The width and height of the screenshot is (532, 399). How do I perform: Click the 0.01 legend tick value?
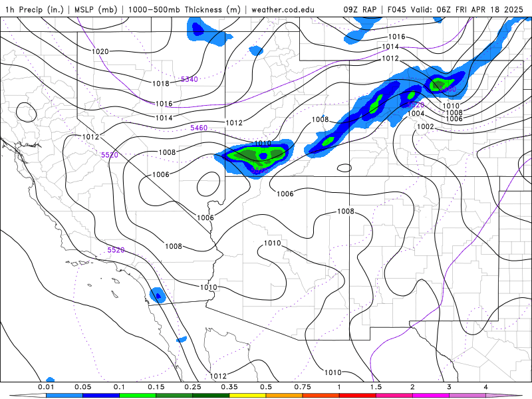click(46, 387)
